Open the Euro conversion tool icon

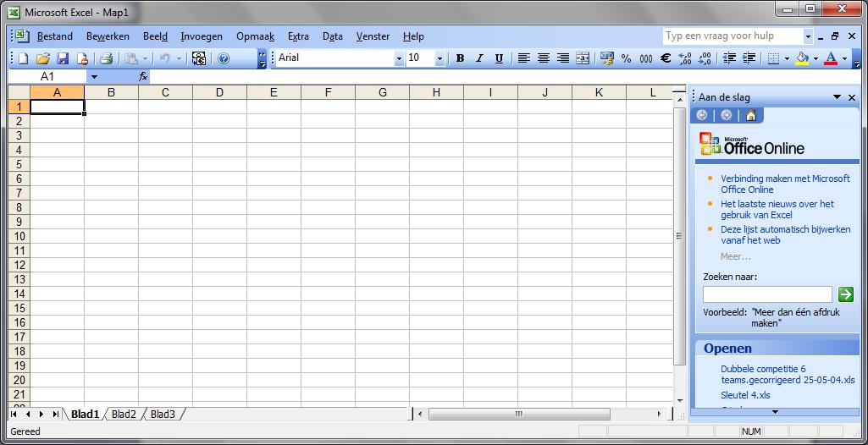click(x=199, y=58)
